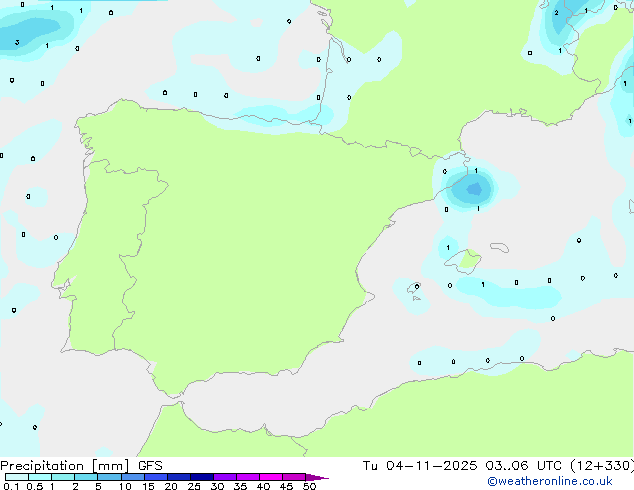Screen dimensions: 634x490
Task: Click the '40' legend scale label
Action: pos(263,486)
